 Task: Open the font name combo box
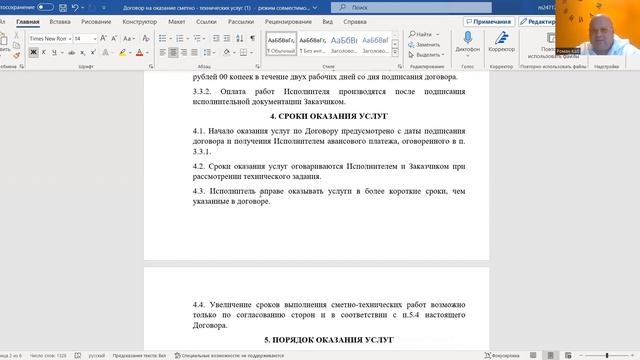[x=50, y=38]
